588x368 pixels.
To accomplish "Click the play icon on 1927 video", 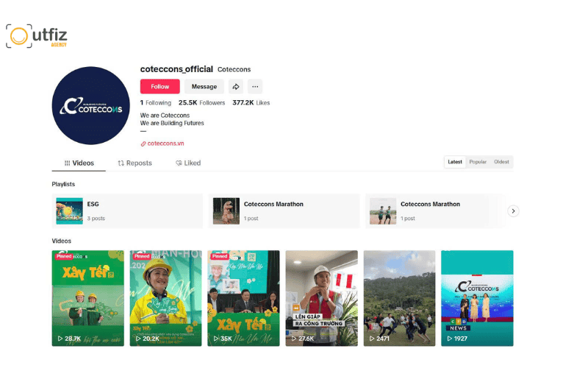I will pos(450,339).
